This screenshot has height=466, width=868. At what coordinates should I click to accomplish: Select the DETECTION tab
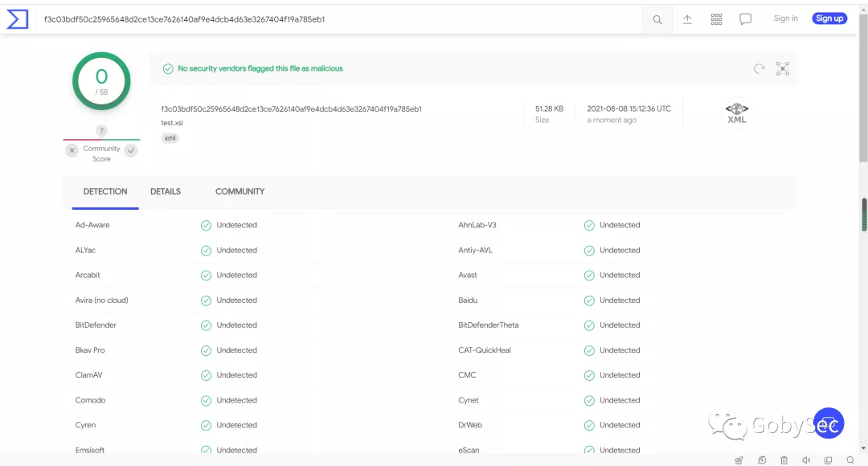click(105, 191)
